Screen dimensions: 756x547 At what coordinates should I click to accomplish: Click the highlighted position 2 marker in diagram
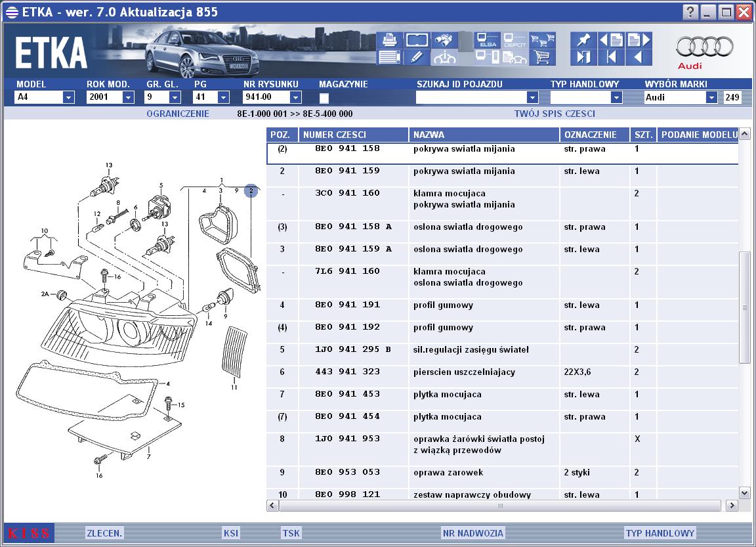[x=251, y=190]
